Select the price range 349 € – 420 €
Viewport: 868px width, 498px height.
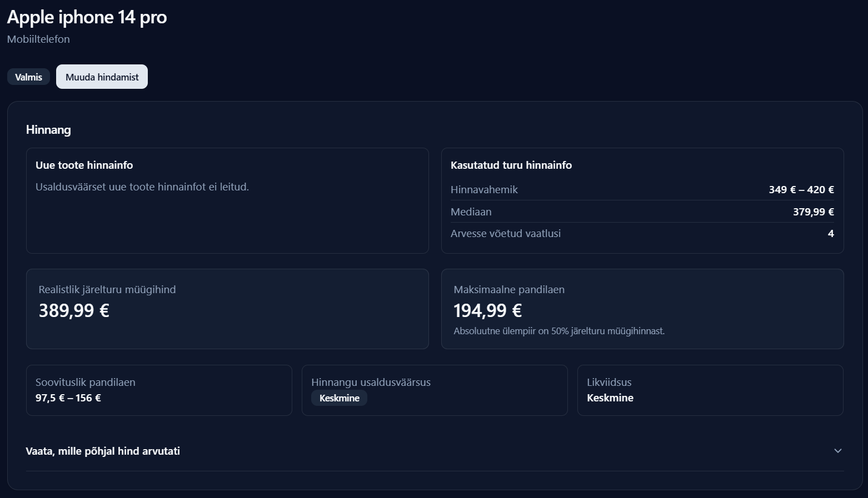click(x=801, y=190)
